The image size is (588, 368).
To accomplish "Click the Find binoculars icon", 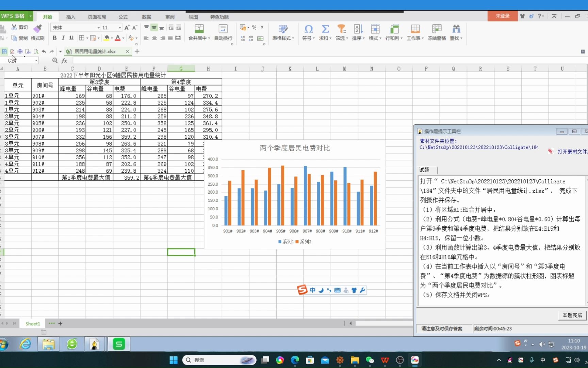I will point(456,29).
